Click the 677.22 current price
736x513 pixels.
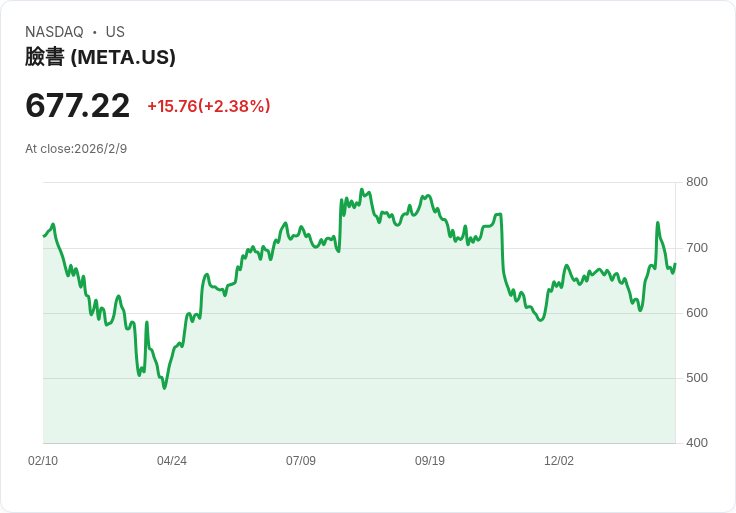[78, 106]
